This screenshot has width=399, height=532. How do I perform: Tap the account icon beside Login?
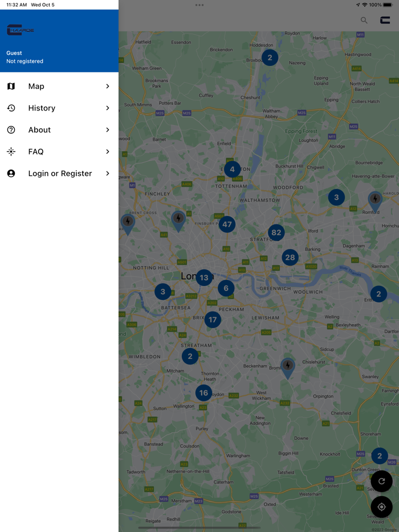pyautogui.click(x=11, y=174)
